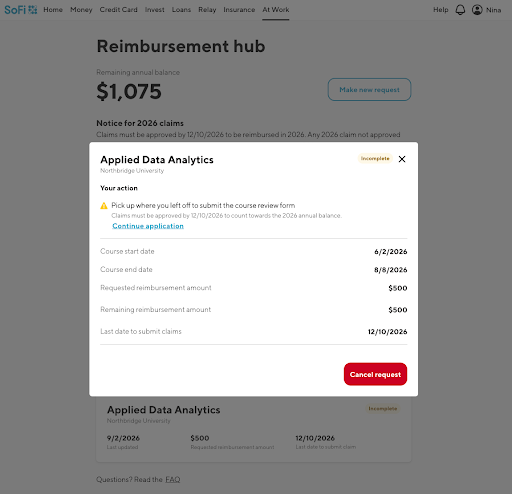
Task: Open the Loans navigation item
Action: (181, 10)
